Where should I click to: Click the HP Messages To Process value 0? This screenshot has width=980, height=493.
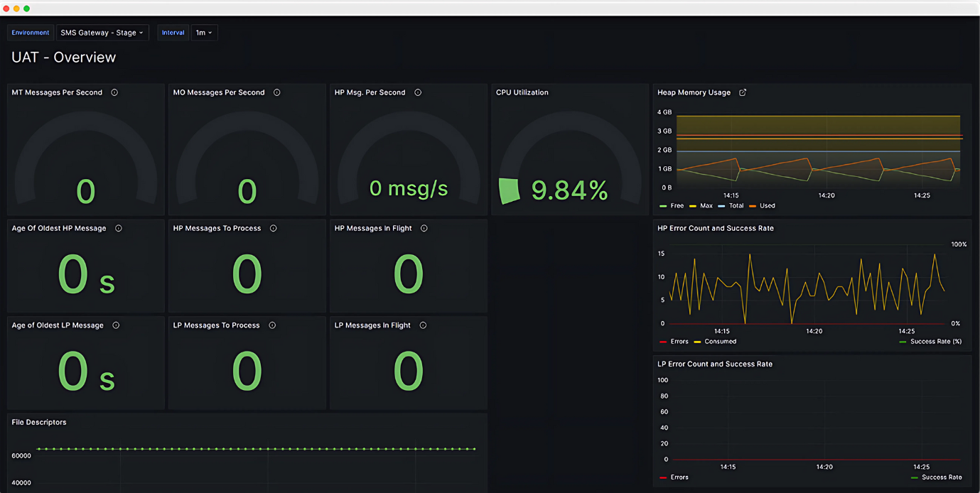coord(247,274)
